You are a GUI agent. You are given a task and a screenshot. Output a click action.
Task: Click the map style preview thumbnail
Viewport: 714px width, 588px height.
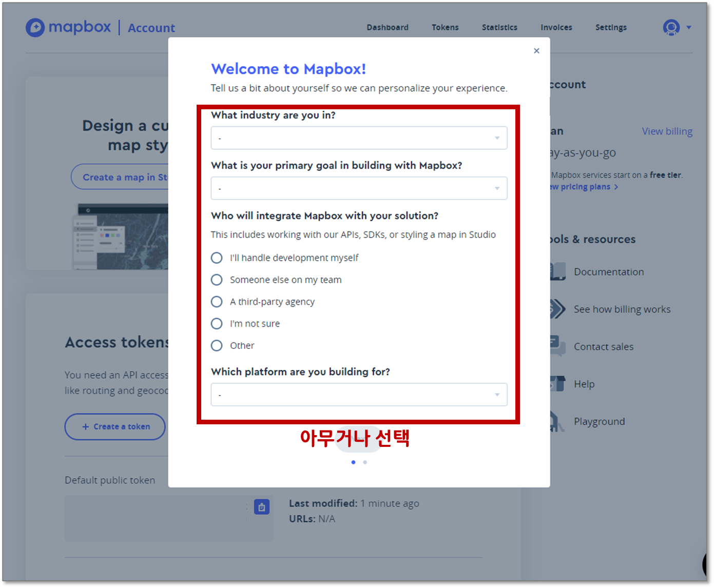tap(120, 237)
